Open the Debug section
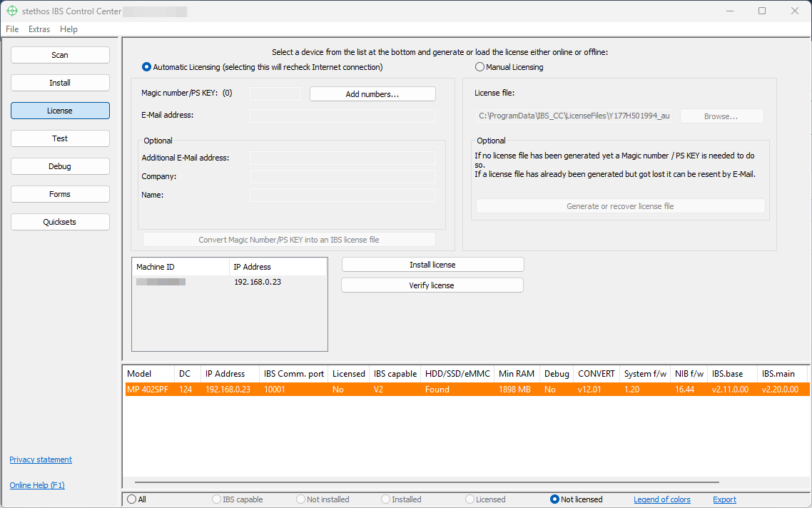 (x=60, y=166)
